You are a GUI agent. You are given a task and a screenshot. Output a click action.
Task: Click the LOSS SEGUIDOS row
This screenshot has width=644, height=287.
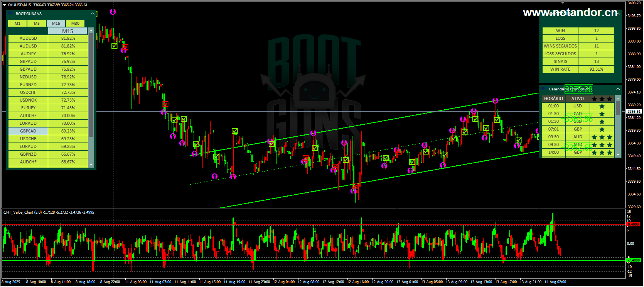[578, 54]
